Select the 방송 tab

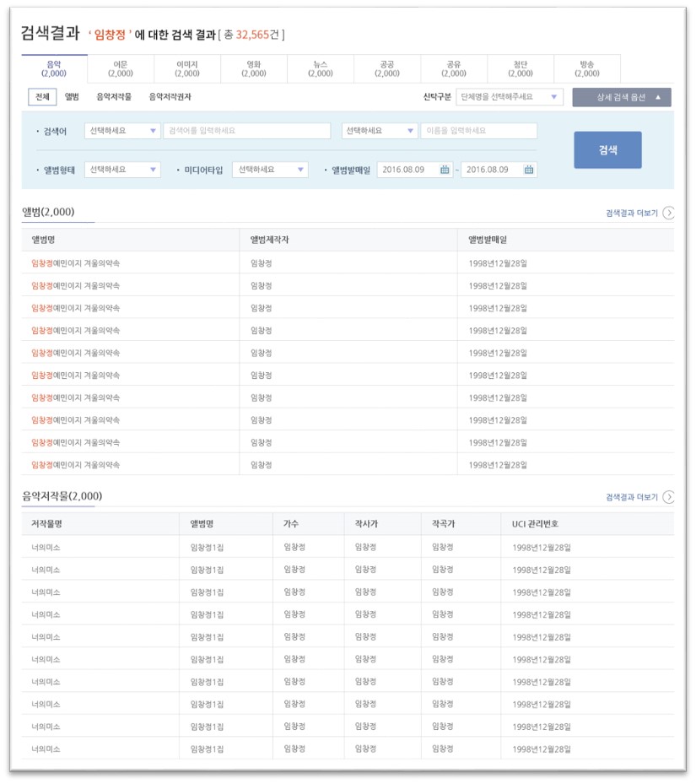587,68
